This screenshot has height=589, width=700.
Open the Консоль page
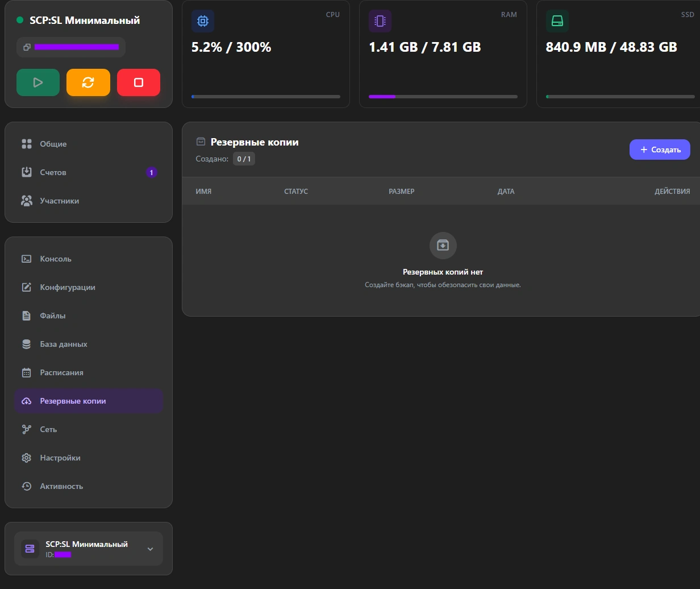89,259
